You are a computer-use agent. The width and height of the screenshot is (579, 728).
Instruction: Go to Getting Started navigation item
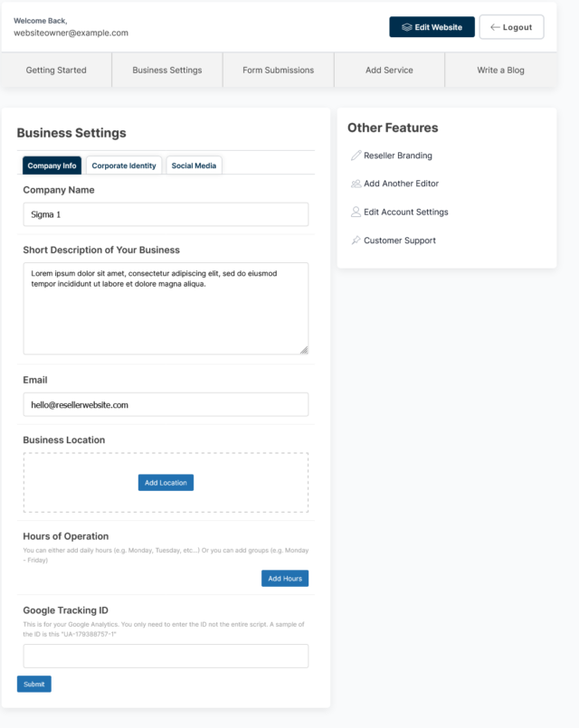(56, 71)
